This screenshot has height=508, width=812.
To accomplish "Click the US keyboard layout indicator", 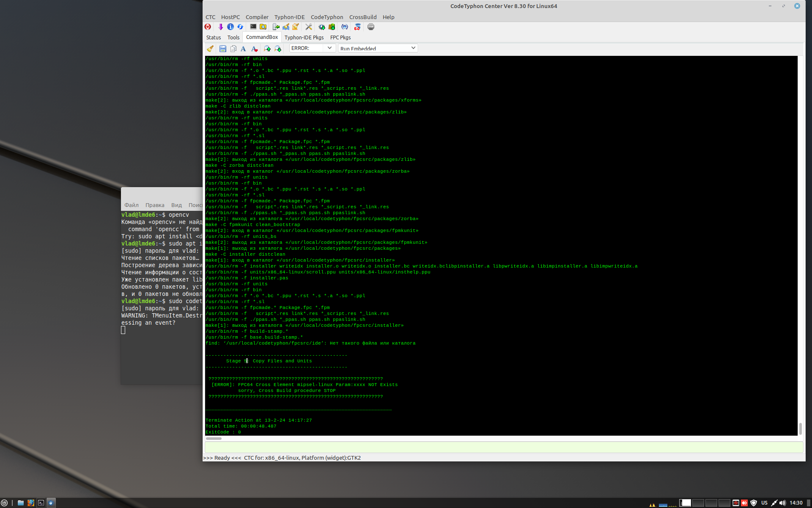I will (x=764, y=503).
